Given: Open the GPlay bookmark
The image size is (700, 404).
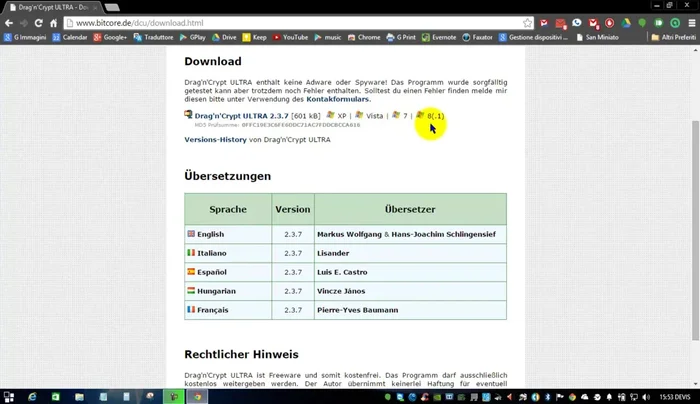Looking at the screenshot, I should [x=192, y=37].
